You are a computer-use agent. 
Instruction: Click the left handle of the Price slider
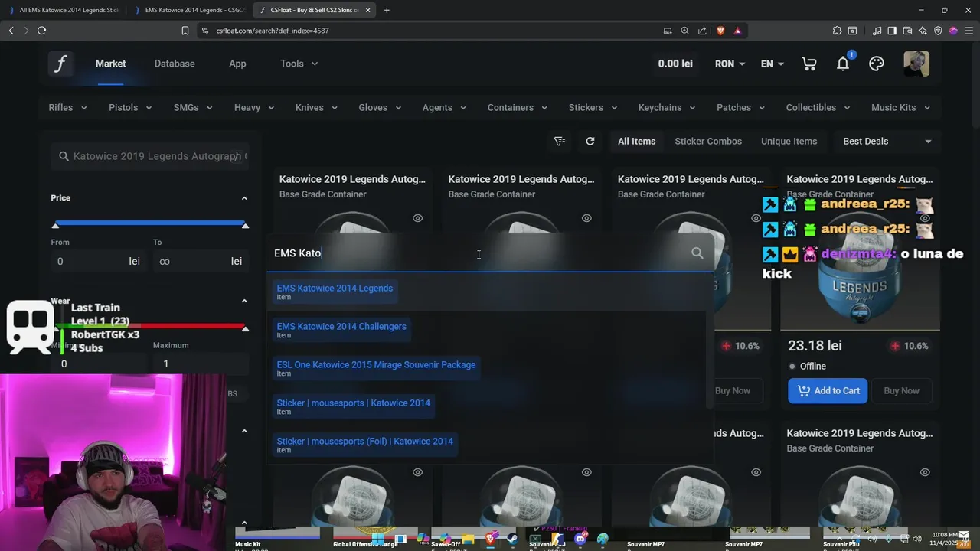55,225
